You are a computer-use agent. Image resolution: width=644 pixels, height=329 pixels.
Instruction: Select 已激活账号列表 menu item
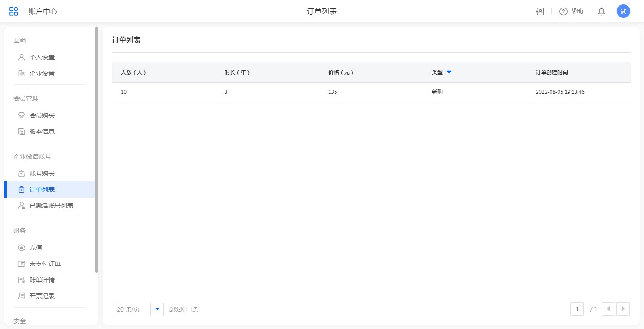(51, 206)
